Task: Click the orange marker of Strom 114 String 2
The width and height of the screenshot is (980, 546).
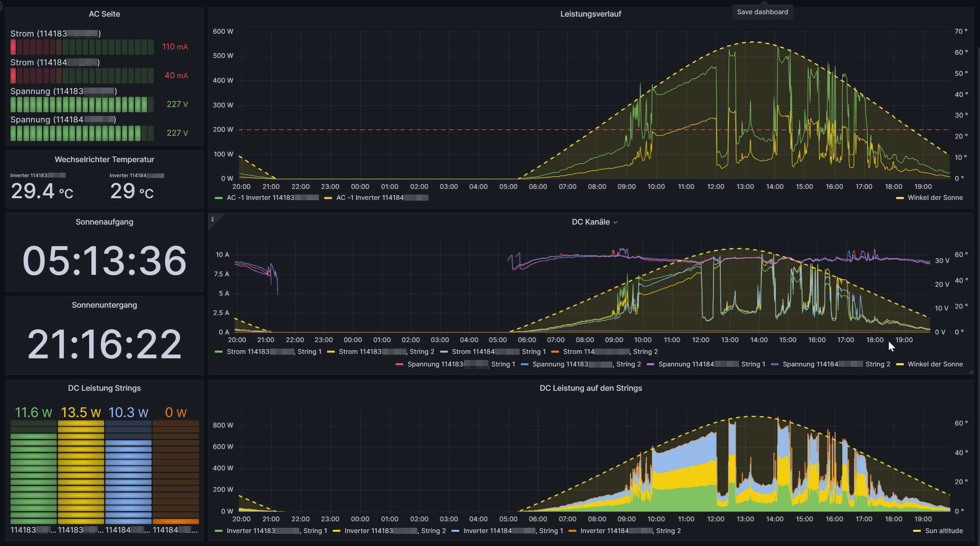Action: coord(555,352)
